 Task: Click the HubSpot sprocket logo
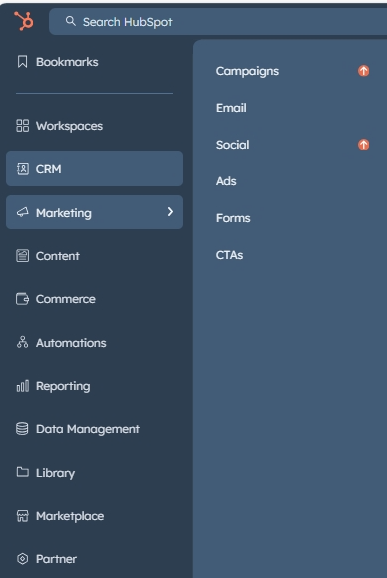click(24, 21)
